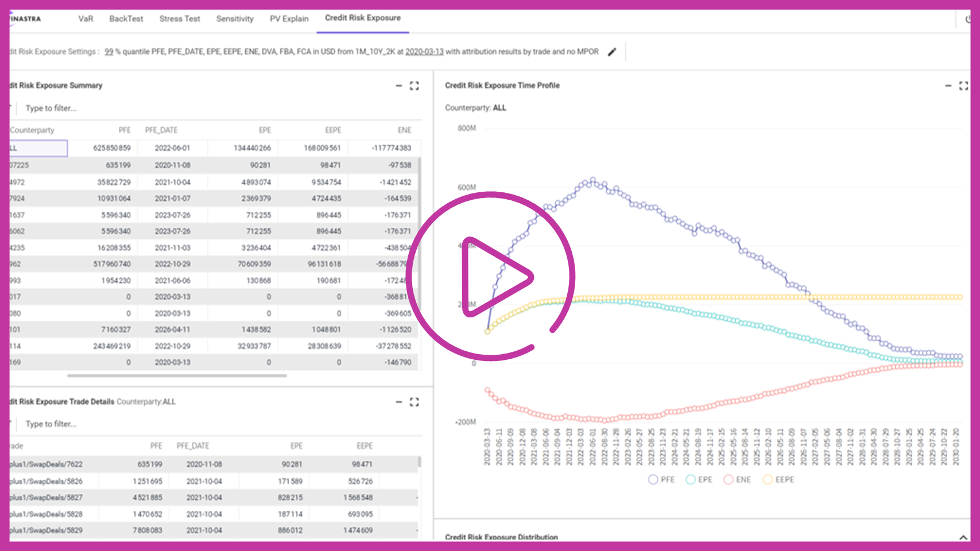
Task: Toggle PFE series in chart legend
Action: 661,479
